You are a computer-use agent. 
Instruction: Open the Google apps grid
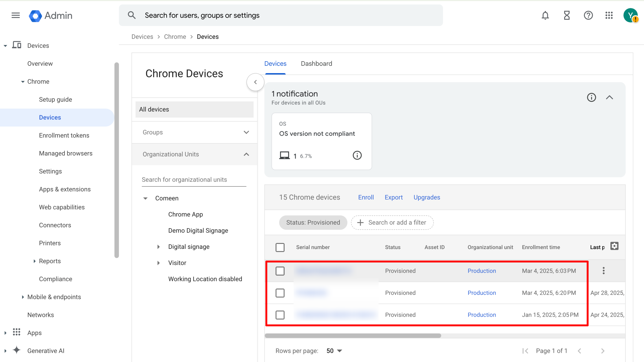[x=609, y=15]
